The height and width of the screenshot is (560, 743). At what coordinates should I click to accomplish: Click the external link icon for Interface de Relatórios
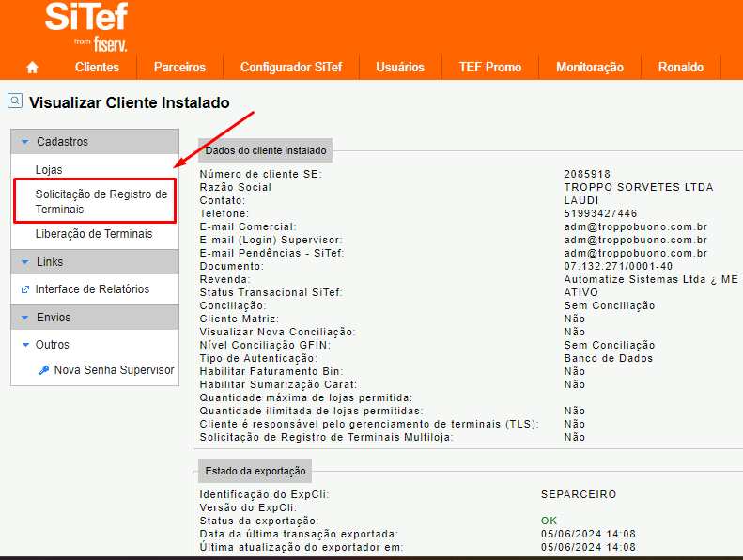[25, 289]
